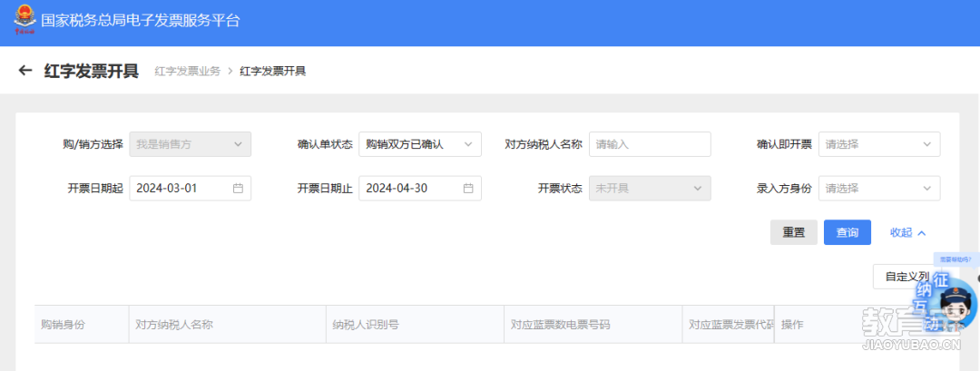Click the 国家税务总局电子发票服务平台 title
The height and width of the screenshot is (371, 980).
pos(141,21)
